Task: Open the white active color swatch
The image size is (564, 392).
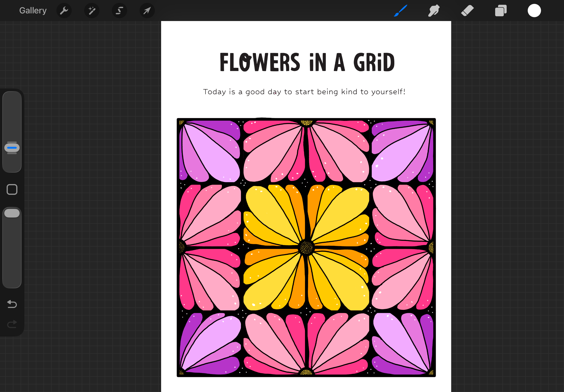Action: click(x=534, y=11)
